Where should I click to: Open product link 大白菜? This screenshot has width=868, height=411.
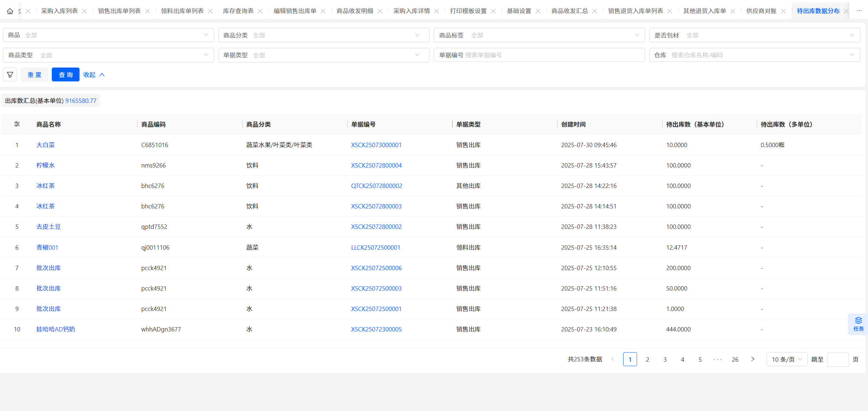(45, 145)
